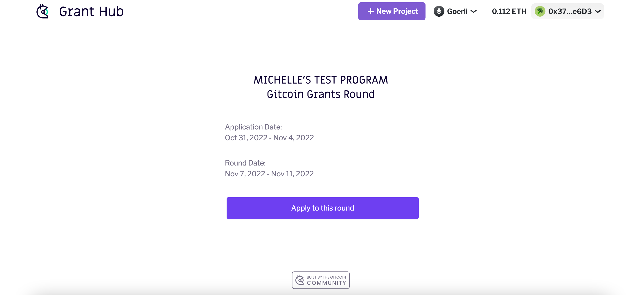Screen dimensions: 644x295
Task: Expand the Goerli network dropdown
Action: click(455, 11)
